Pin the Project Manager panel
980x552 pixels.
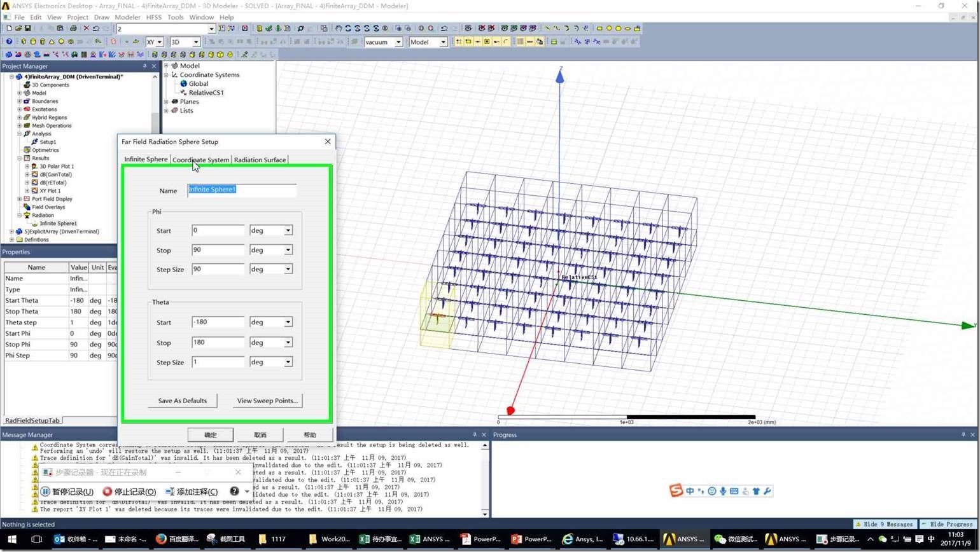coord(144,66)
